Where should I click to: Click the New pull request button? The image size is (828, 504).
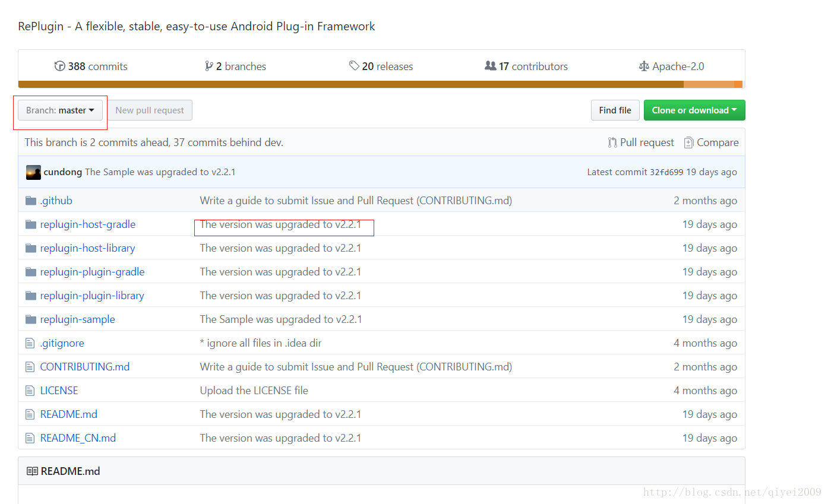click(x=150, y=110)
